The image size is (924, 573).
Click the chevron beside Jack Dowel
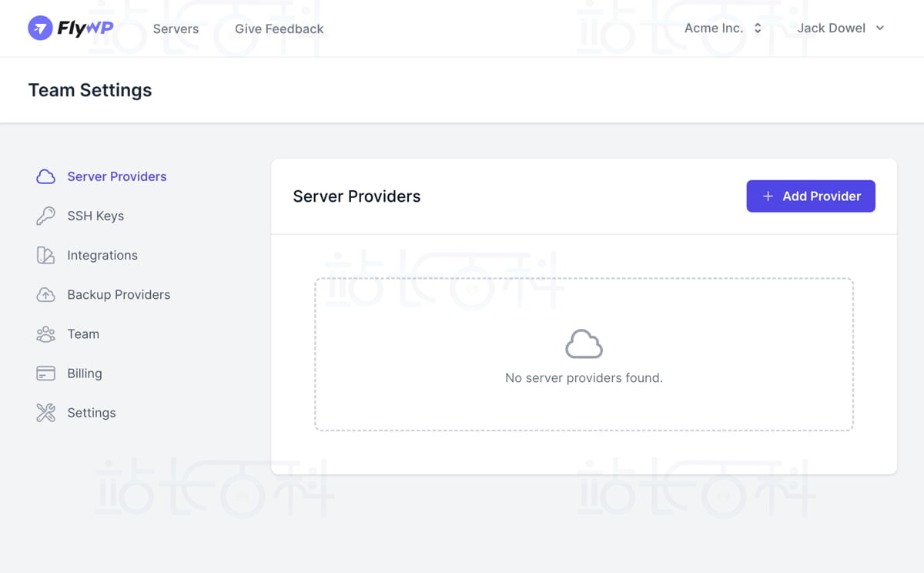pos(880,28)
